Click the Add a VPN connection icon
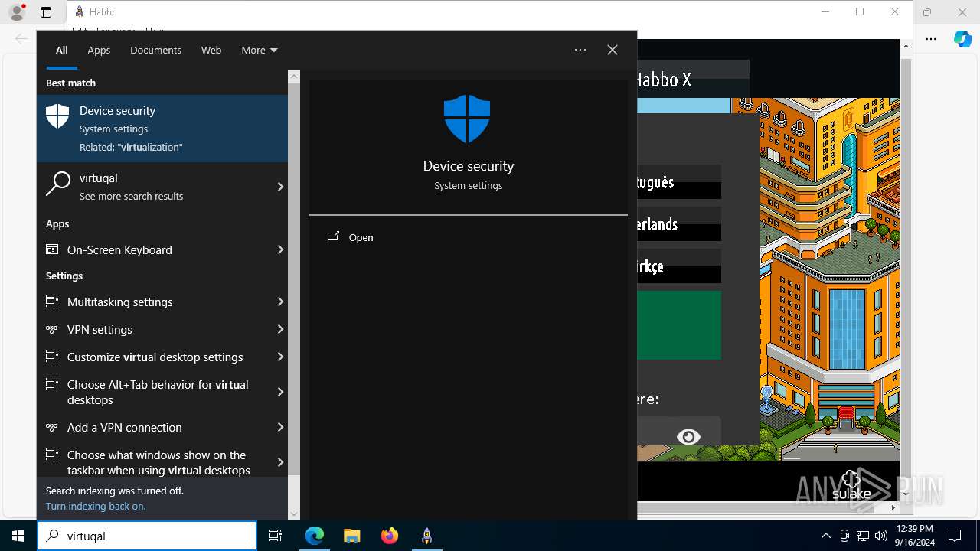Image resolution: width=980 pixels, height=551 pixels. (x=52, y=427)
